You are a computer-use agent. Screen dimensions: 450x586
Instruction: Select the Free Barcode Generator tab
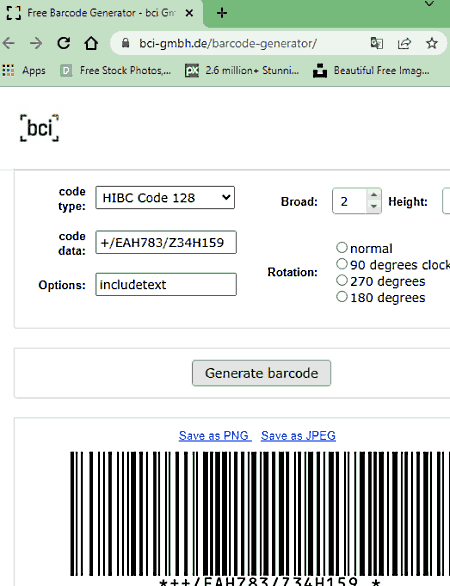(101, 13)
